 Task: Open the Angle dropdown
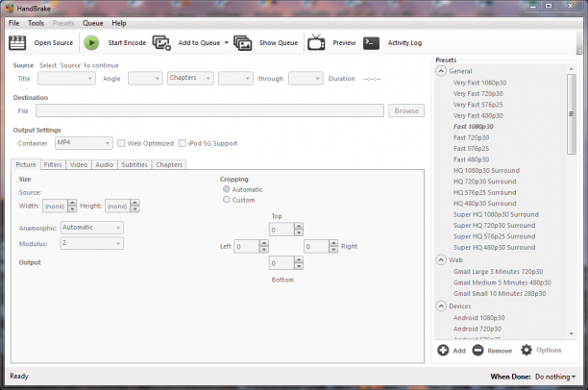pyautogui.click(x=145, y=79)
